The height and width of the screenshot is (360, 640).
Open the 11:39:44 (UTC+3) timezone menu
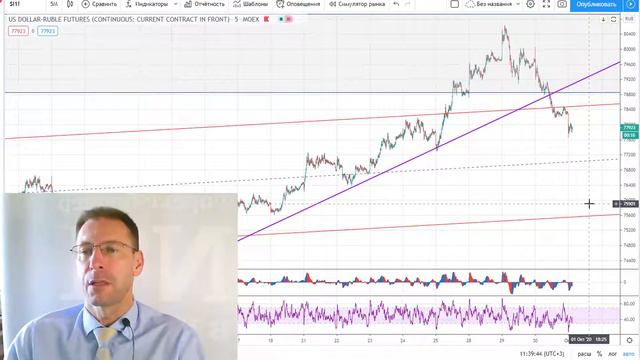pyautogui.click(x=542, y=354)
